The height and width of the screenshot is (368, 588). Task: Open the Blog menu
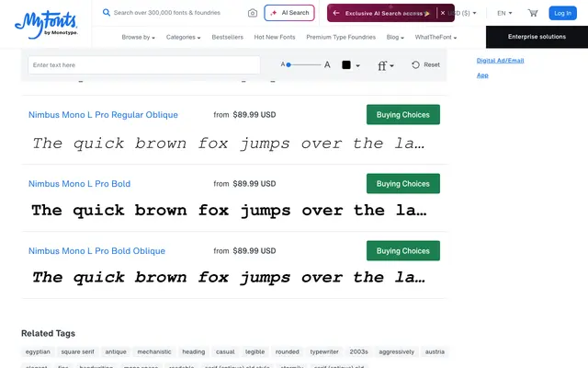395,37
